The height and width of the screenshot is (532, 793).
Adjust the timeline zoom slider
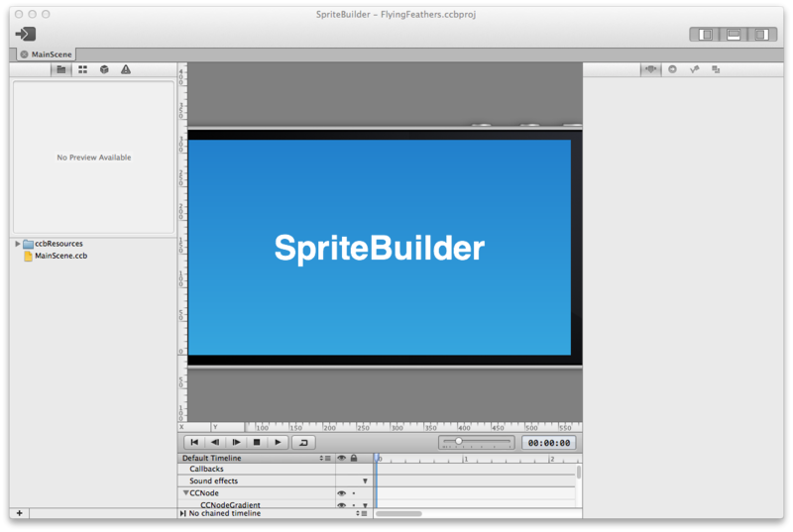tap(477, 442)
